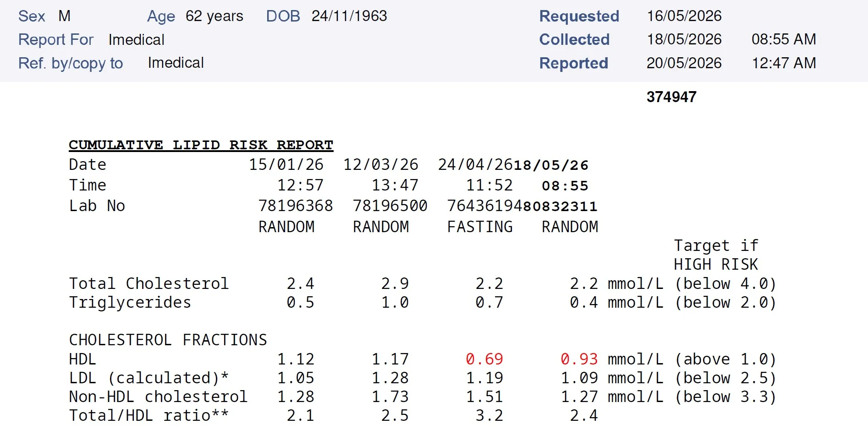Click the red HDL value 0.93
868x435 pixels.
(x=579, y=359)
